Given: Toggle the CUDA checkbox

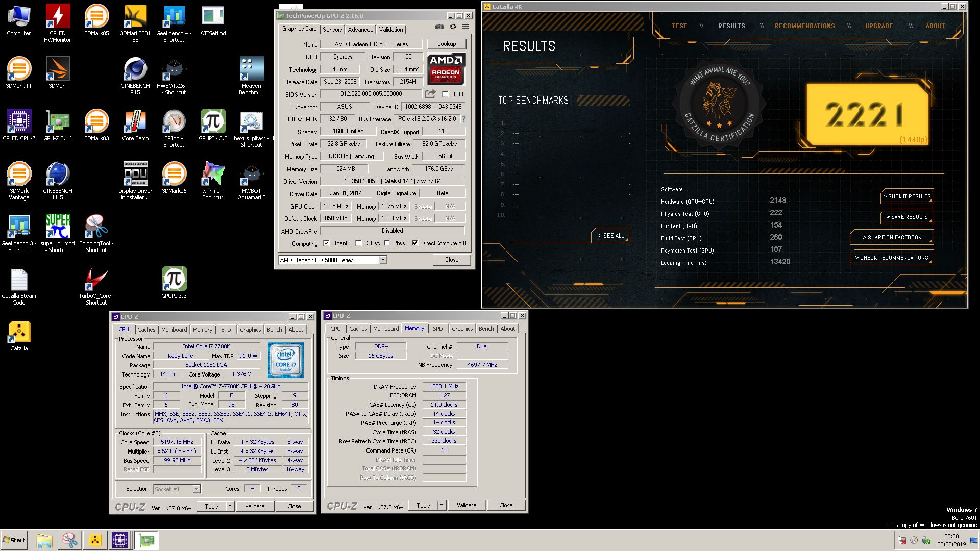Looking at the screenshot, I should point(358,243).
